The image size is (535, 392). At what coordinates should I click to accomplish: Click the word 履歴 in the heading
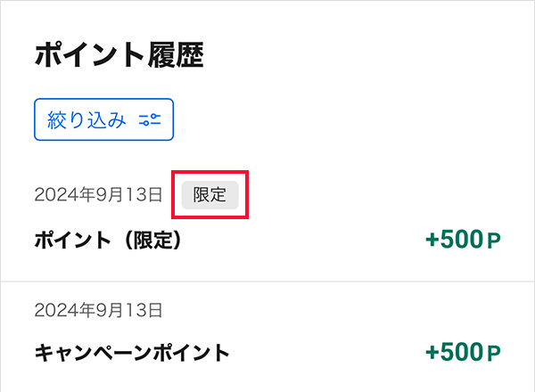click(176, 54)
